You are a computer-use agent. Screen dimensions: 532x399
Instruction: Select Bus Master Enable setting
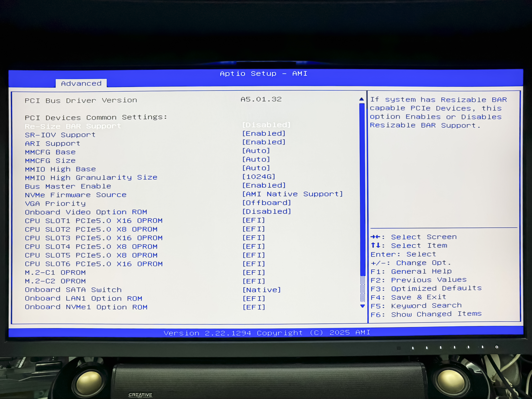click(68, 186)
